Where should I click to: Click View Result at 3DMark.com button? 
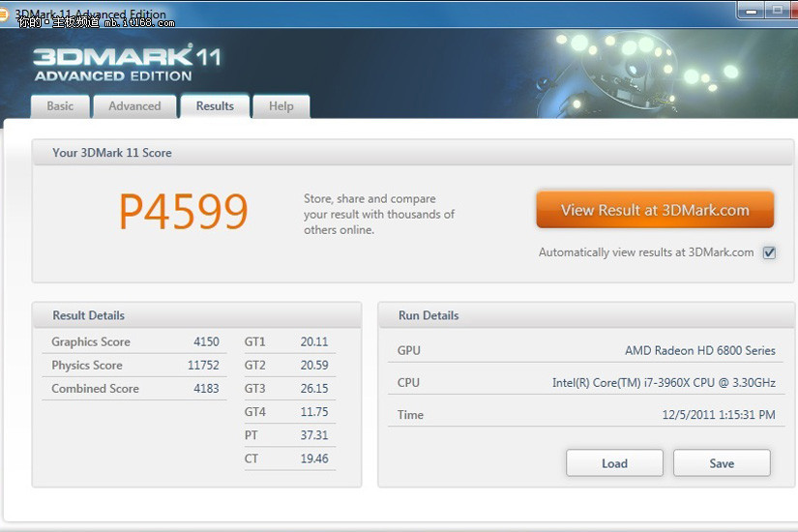click(655, 210)
